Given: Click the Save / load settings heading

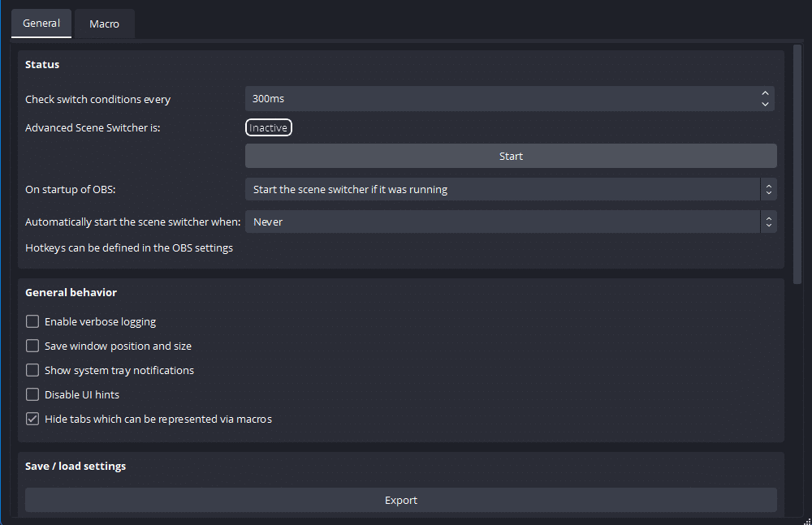Looking at the screenshot, I should coord(76,466).
